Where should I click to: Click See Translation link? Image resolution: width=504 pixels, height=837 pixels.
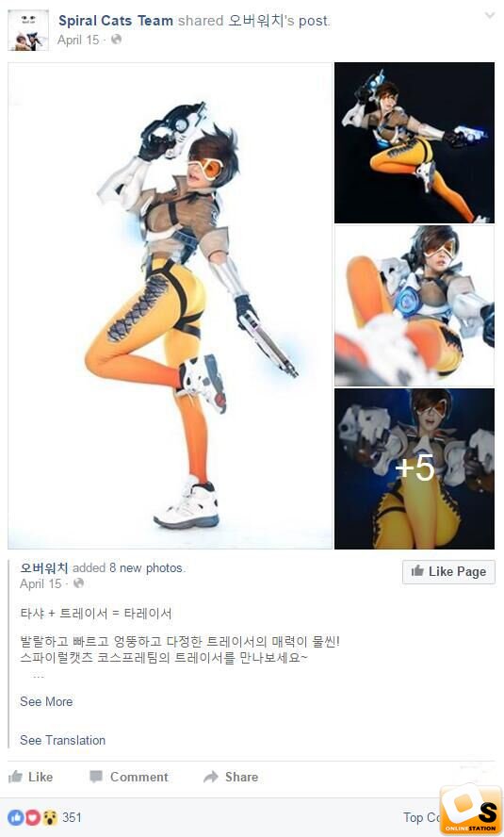tap(62, 740)
